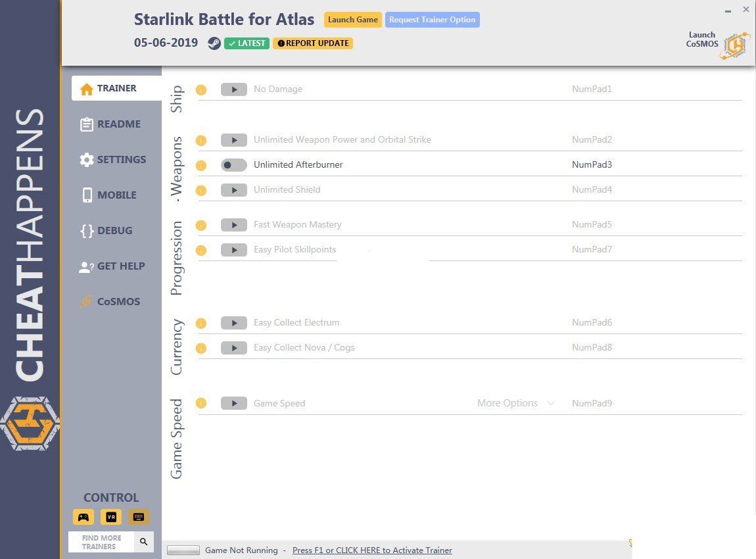The width and height of the screenshot is (756, 559).
Task: Open the README tab
Action: [111, 124]
